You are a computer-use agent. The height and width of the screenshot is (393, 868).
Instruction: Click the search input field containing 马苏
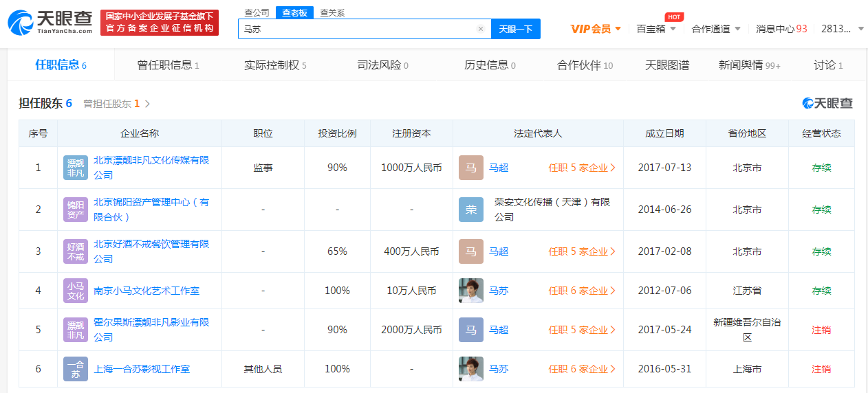pyautogui.click(x=356, y=30)
